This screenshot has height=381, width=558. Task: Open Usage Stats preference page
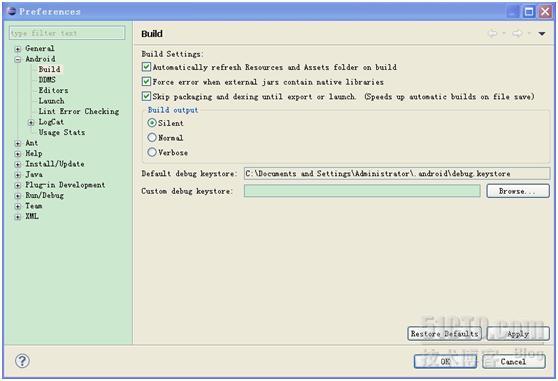tap(62, 132)
